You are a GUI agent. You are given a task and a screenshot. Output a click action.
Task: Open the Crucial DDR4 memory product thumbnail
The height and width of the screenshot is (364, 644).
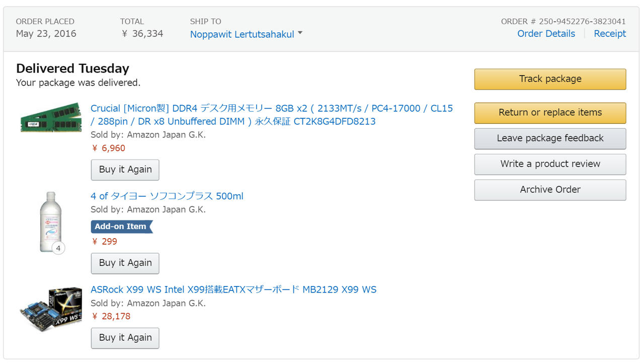[51, 117]
